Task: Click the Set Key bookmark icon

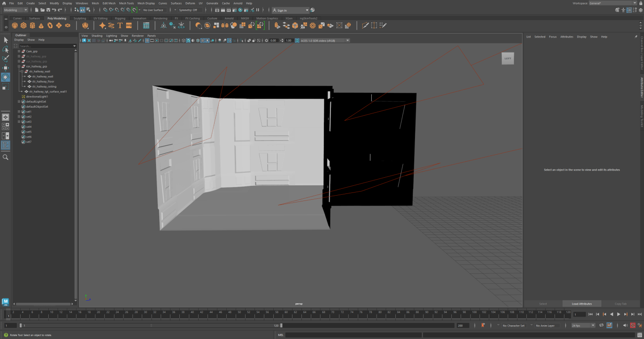Action: (x=483, y=326)
